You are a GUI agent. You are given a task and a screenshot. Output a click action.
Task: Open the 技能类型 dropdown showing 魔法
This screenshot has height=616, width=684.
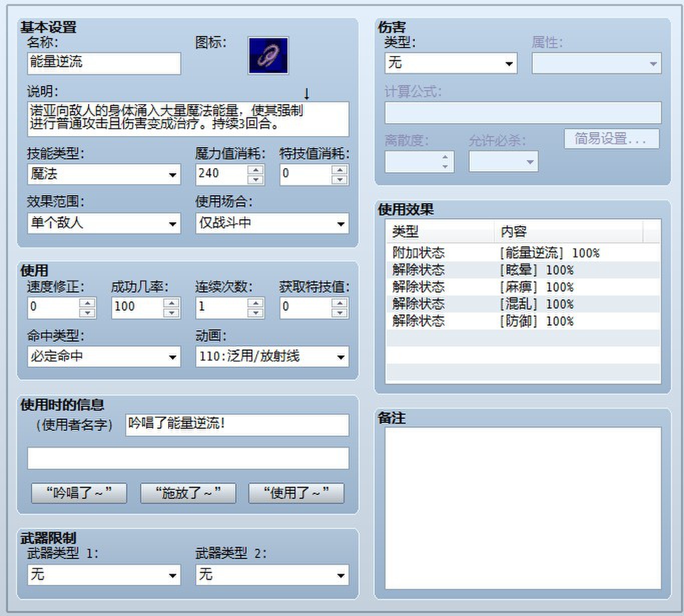click(104, 174)
